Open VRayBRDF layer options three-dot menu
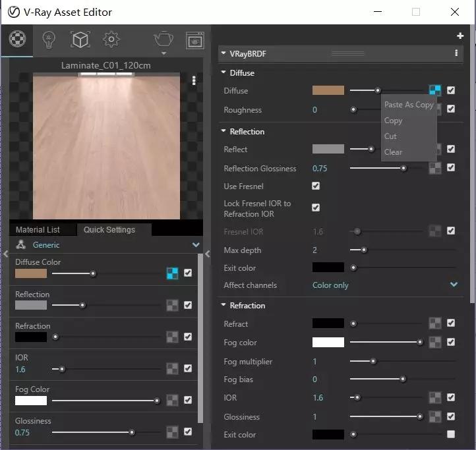This screenshot has height=450, width=476. click(456, 53)
